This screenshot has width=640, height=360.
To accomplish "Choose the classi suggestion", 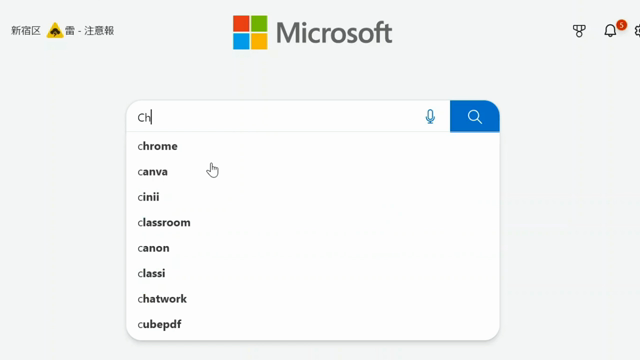I will (x=313, y=273).
